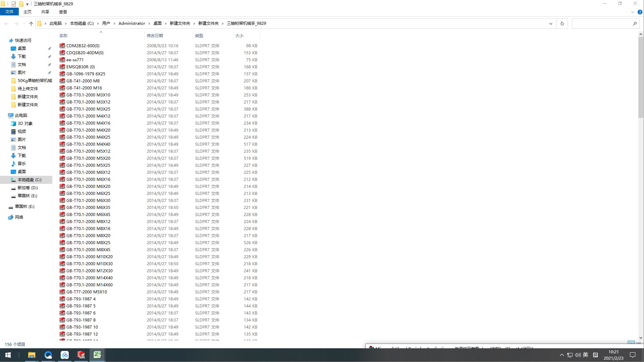Select Downloads in Quick access
This screenshot has height=362, width=644.
[x=21, y=57]
